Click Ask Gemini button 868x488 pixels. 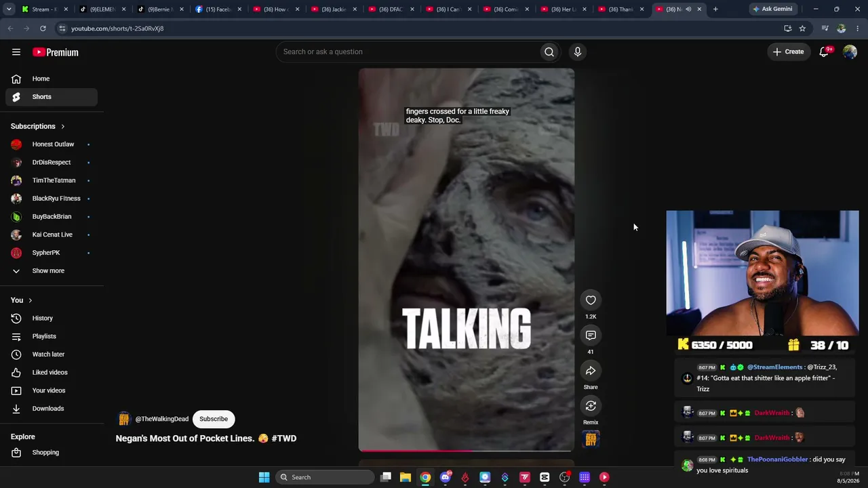coord(772,9)
